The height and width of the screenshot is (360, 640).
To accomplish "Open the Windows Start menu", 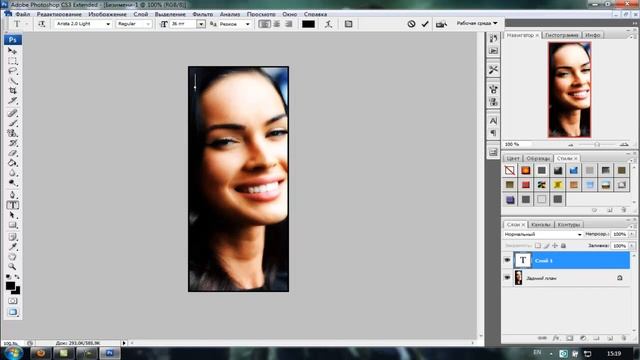I will (x=13, y=353).
